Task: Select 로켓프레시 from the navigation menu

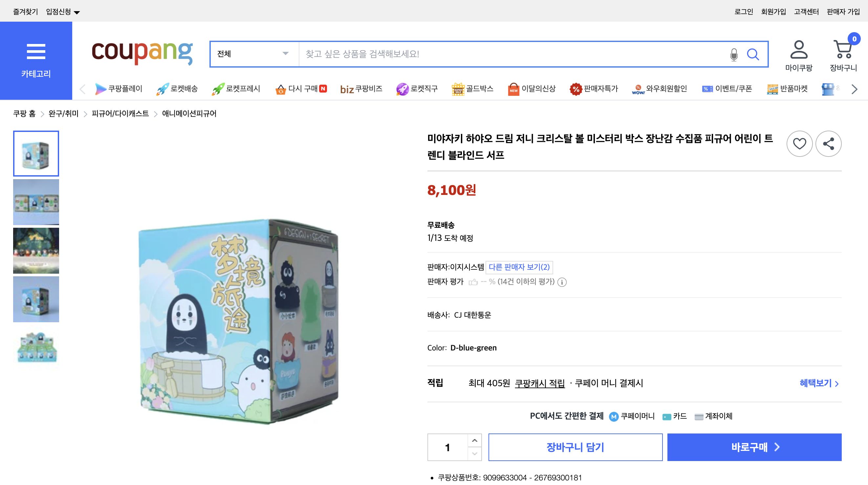Action: coord(236,89)
